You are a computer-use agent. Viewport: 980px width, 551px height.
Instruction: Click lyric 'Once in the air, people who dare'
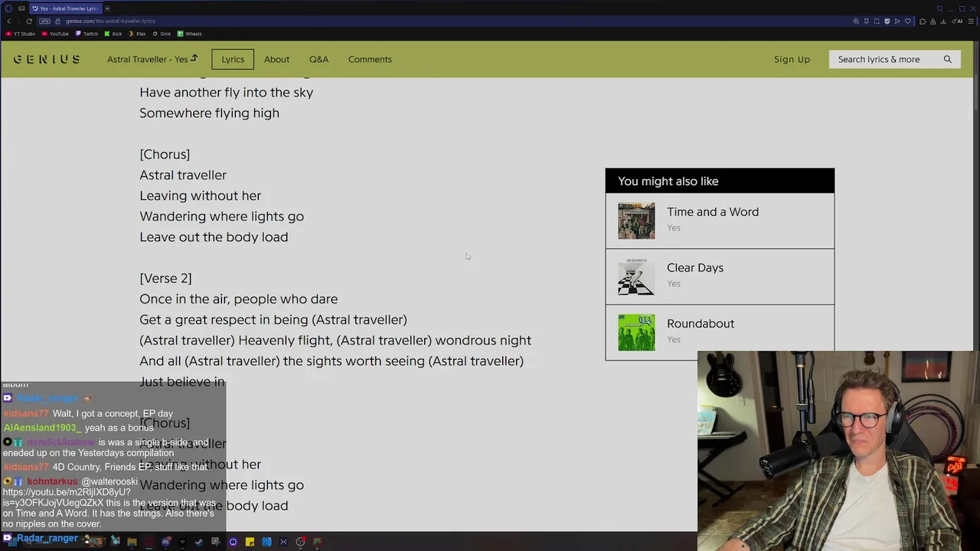238,299
